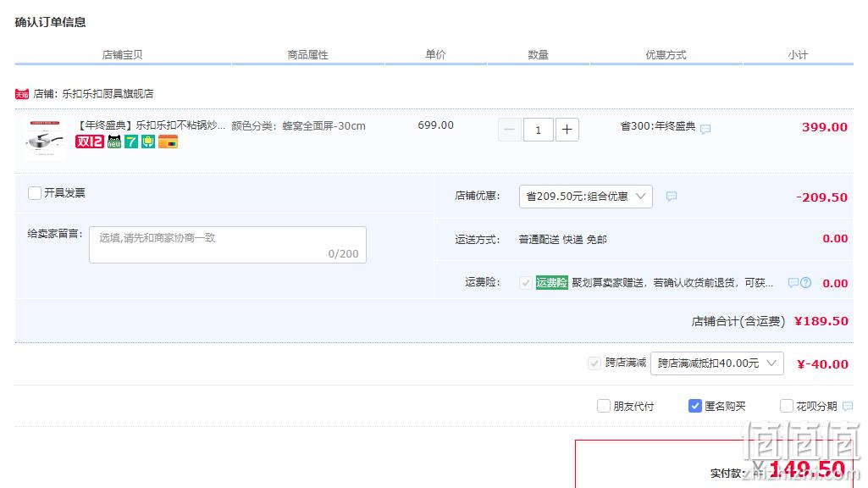868x488 pixels.
Task: Click the 商品属性 column header
Action: 307,55
